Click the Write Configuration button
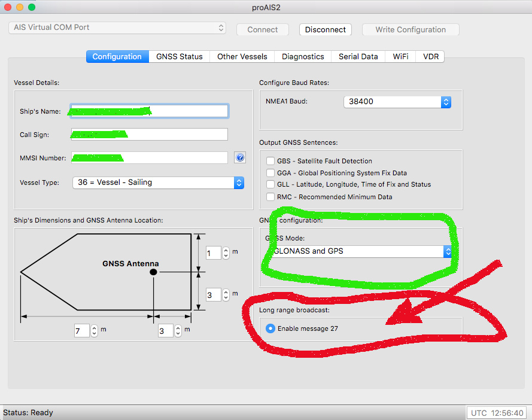The image size is (532, 420). [x=411, y=30]
